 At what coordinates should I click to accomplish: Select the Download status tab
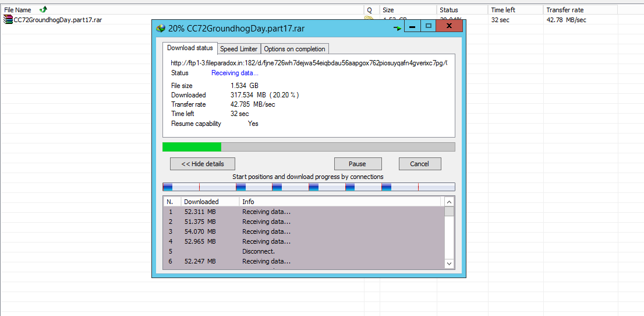pyautogui.click(x=190, y=48)
